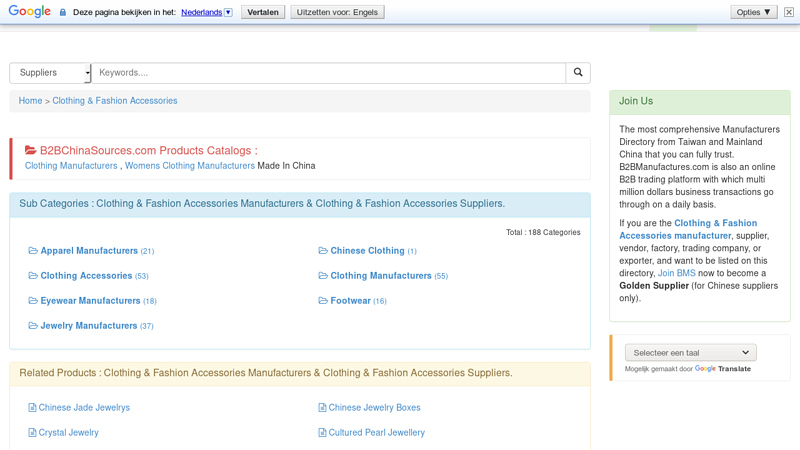The width and height of the screenshot is (800, 450).
Task: Click document icon beside Chinese Jade Jewelrys
Action: (33, 407)
